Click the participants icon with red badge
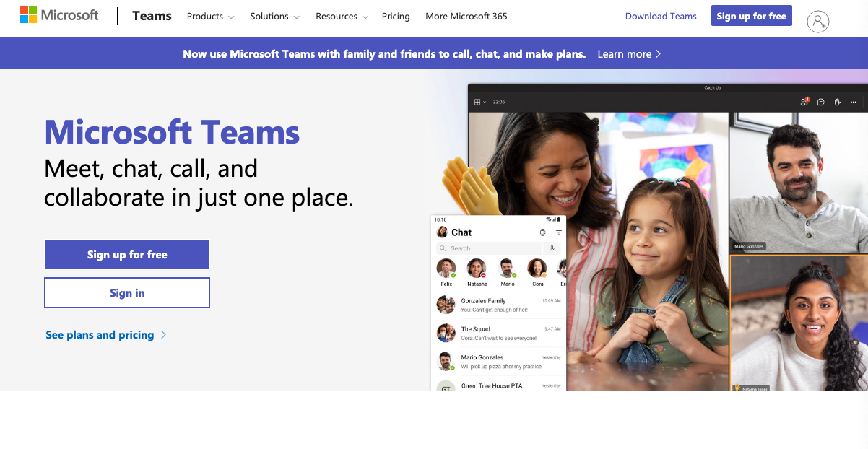 804,103
